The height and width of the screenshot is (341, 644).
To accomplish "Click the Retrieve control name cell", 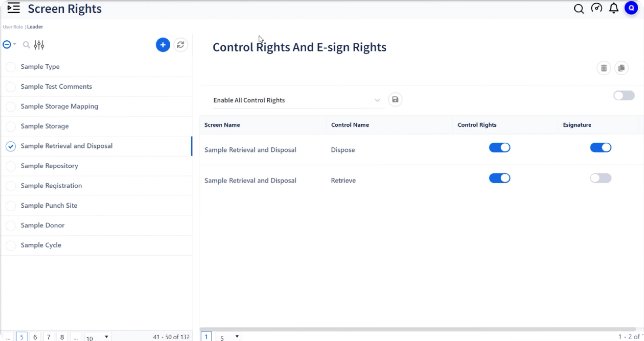I will point(343,181).
